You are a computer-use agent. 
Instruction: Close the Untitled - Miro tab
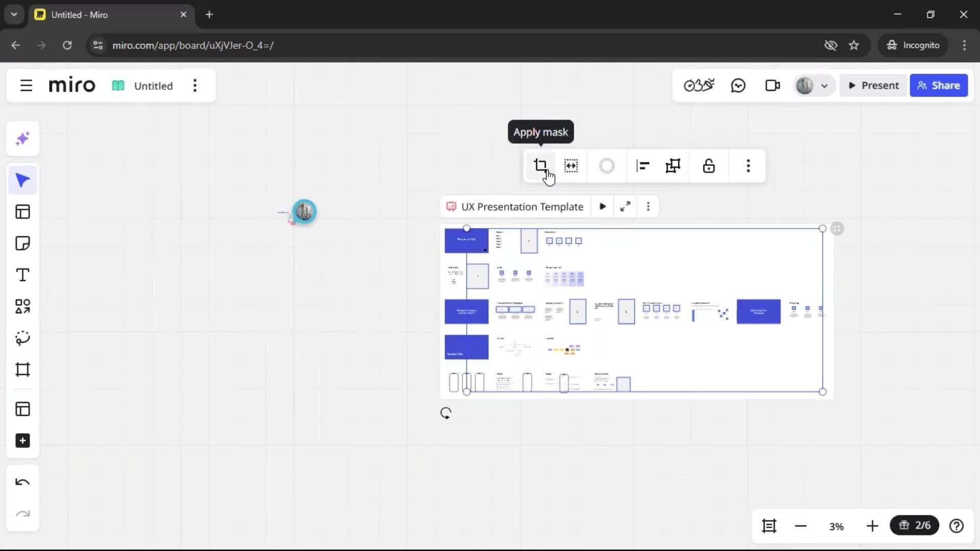[x=183, y=14]
